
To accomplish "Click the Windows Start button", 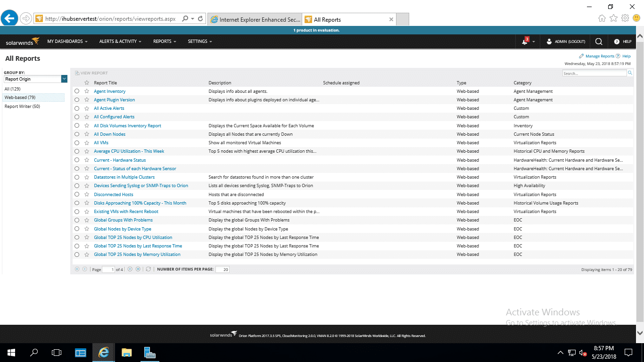I will coord(11,353).
